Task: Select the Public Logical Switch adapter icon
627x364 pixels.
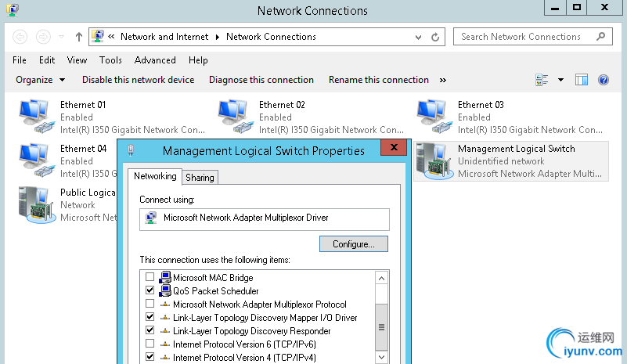Action: 37,204
